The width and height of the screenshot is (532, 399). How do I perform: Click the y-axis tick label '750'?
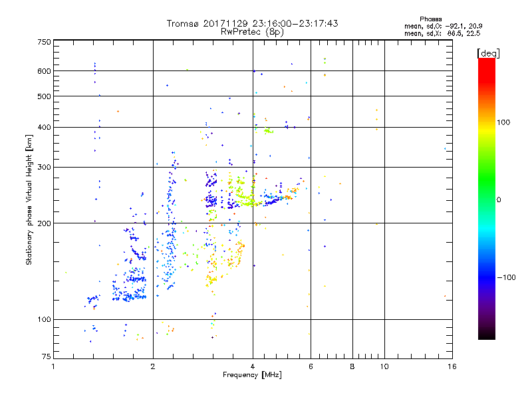44,42
